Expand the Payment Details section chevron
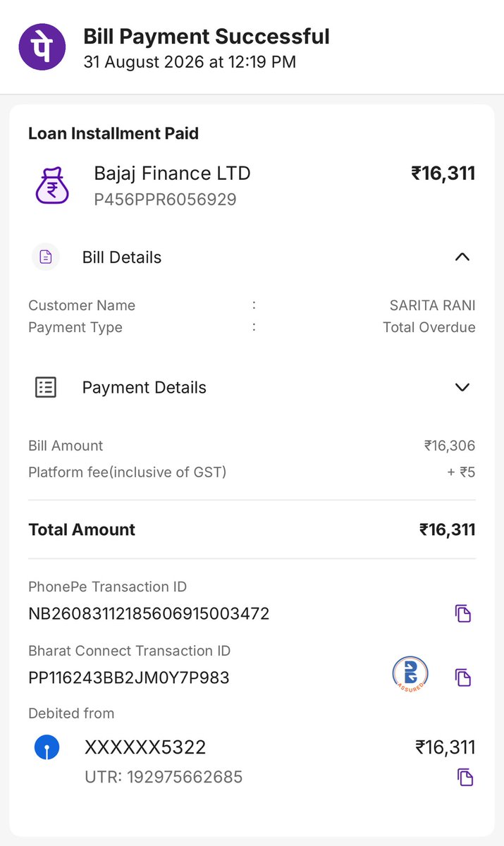Viewport: 504px width, 846px height. point(462,387)
